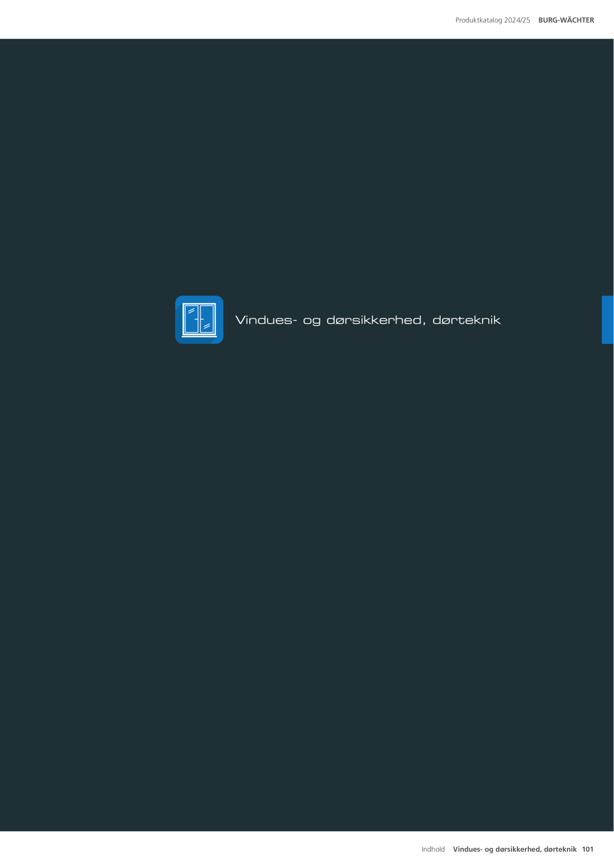The width and height of the screenshot is (614, 868).
Task: Click the footer text 'Vindues- og dørsikkerhed, dørteknik'
Action: (514, 849)
